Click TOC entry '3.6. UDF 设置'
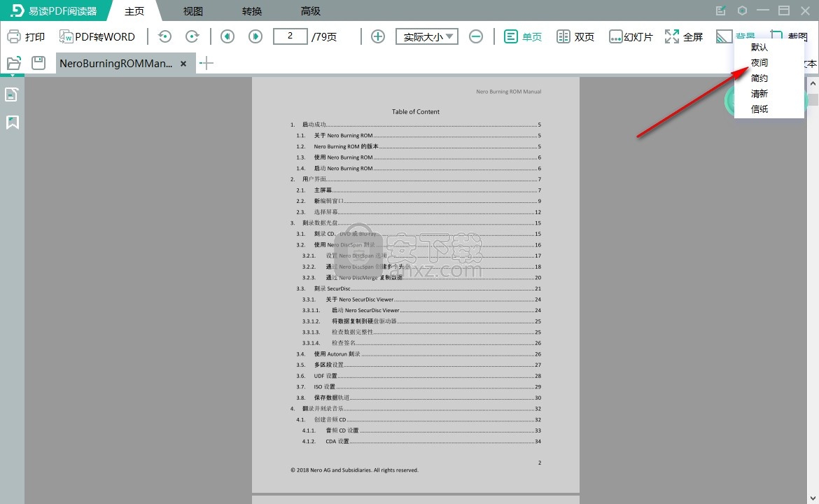The height and width of the screenshot is (504, 819). pyautogui.click(x=419, y=375)
